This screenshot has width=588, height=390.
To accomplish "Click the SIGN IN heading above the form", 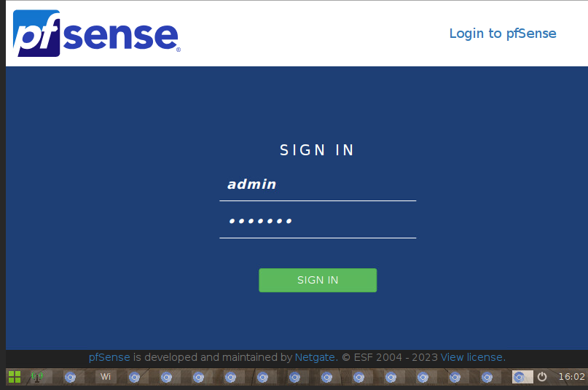I will [x=317, y=150].
